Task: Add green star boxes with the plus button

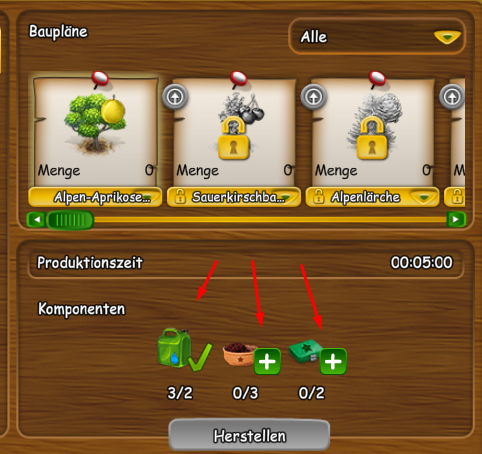Action: [x=333, y=362]
